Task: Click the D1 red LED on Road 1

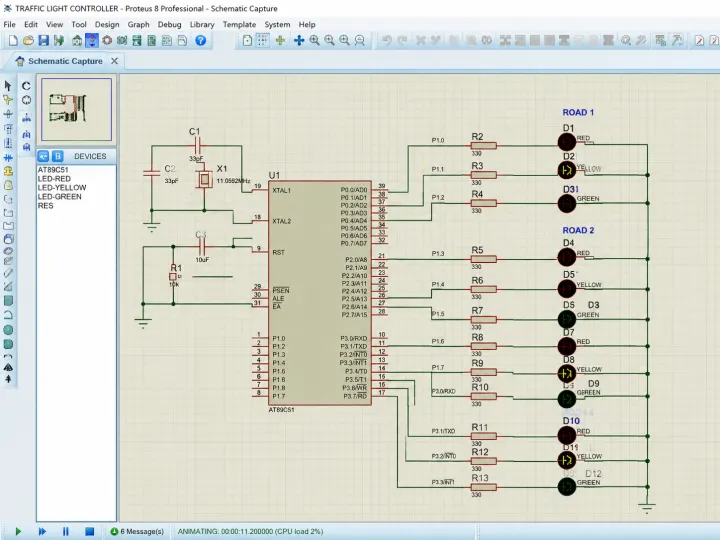Action: click(567, 142)
